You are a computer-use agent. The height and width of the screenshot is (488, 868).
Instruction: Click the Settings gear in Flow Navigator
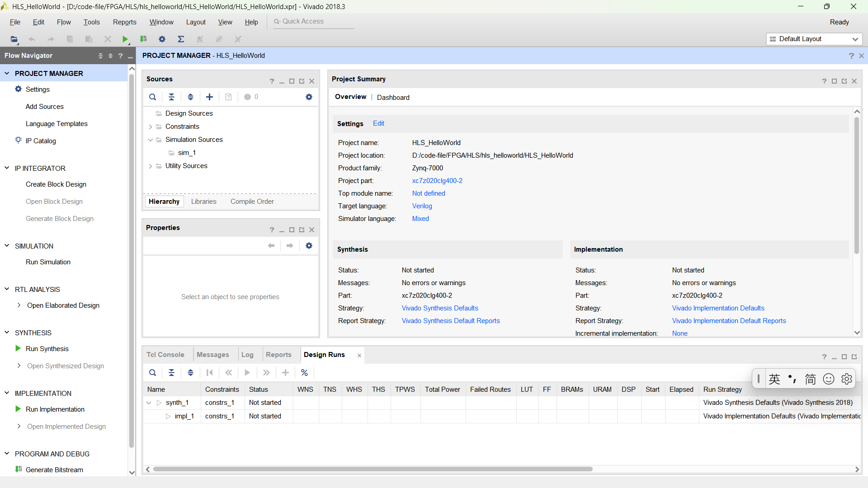tap(18, 89)
